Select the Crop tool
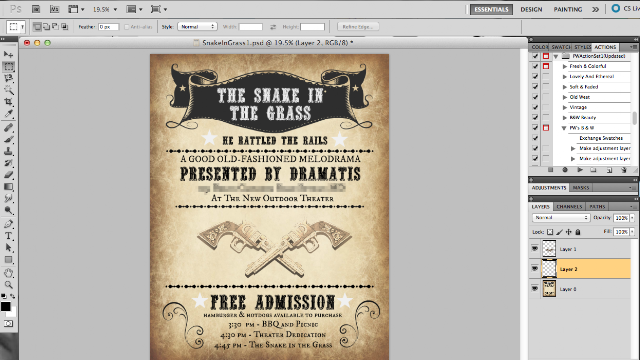This screenshot has height=360, width=640. coord(8,102)
